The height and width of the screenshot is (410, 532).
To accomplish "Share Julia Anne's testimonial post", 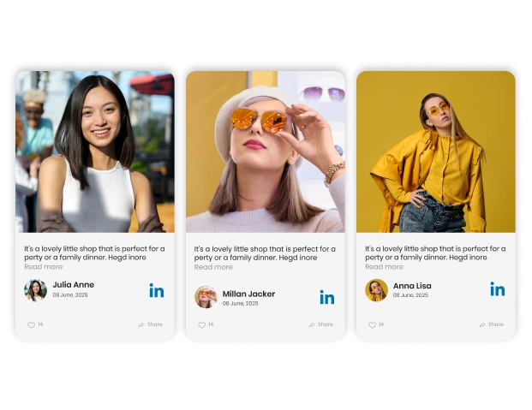I will (151, 325).
